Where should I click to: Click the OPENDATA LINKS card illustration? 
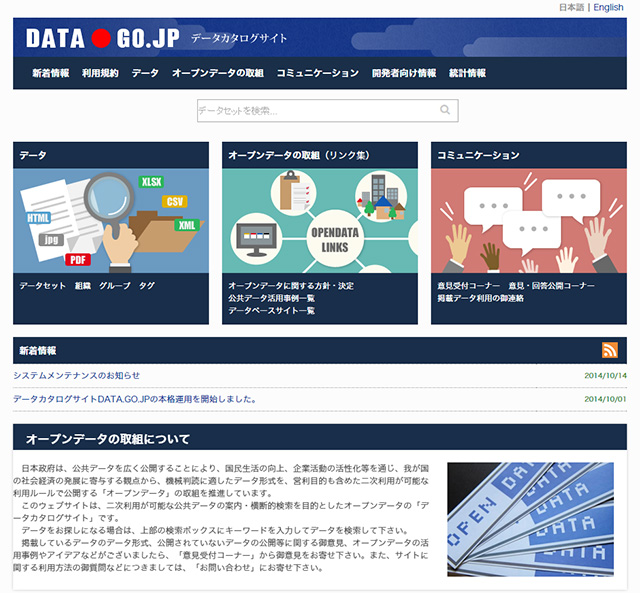click(320, 221)
